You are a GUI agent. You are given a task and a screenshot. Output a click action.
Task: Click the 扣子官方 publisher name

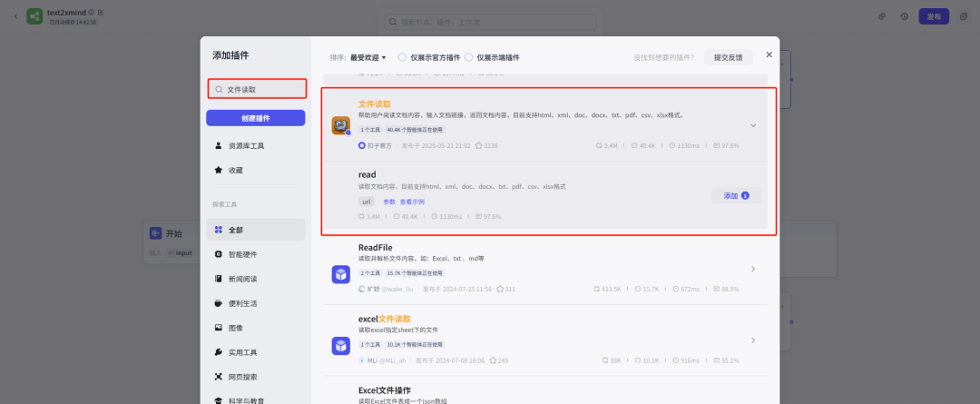(x=379, y=146)
